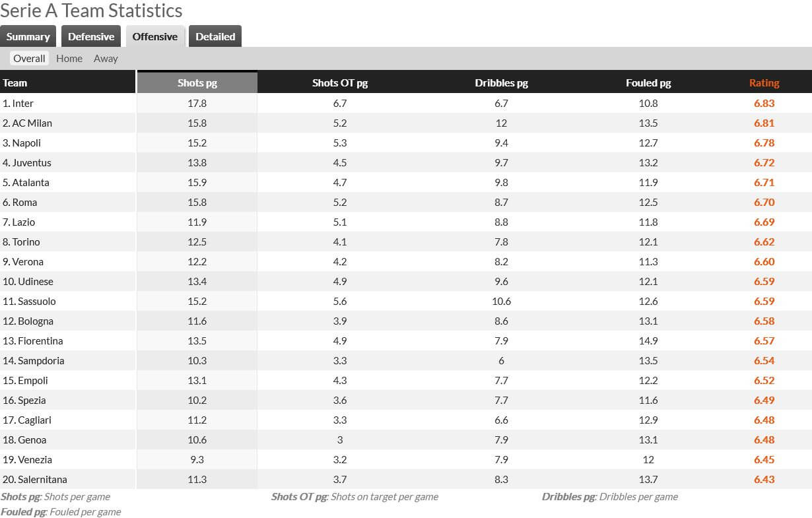
Task: Open the Inter team link
Action: point(22,104)
